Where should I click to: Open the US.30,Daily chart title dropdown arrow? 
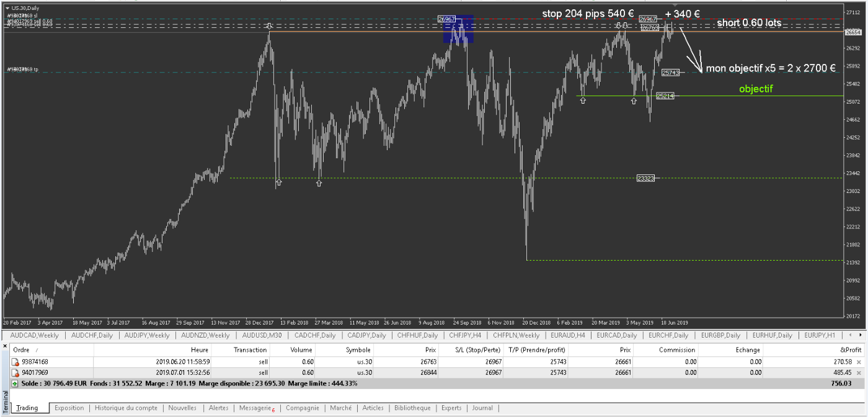[x=7, y=7]
